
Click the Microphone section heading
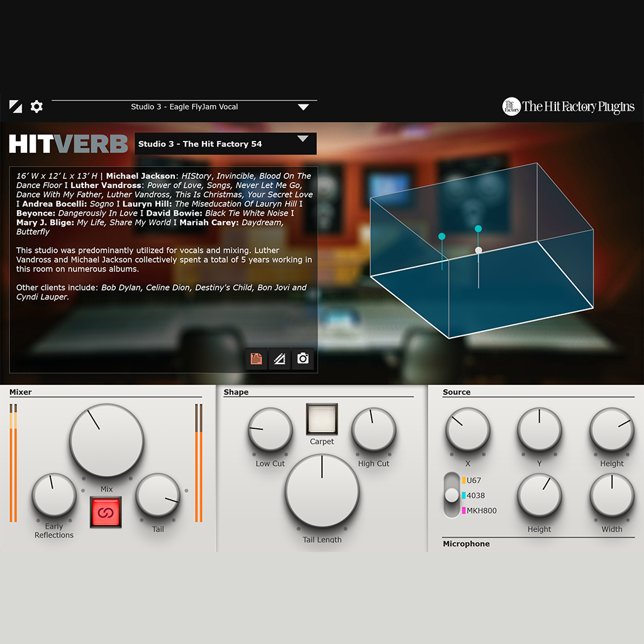click(x=466, y=544)
